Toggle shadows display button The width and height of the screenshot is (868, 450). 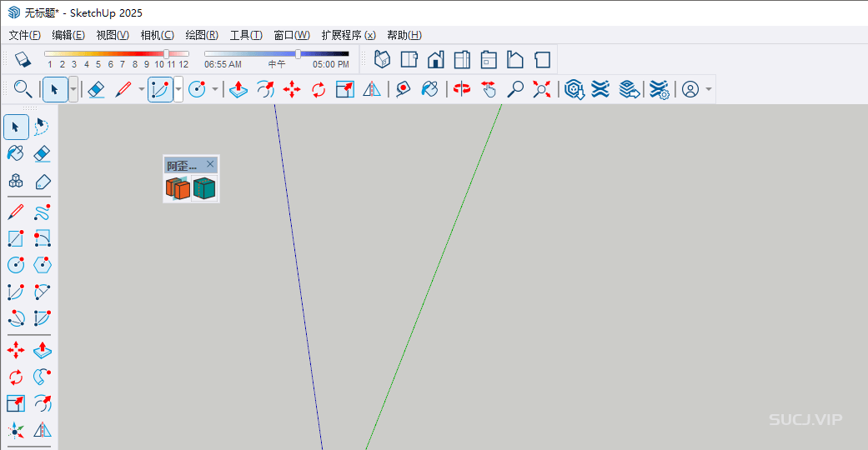pyautogui.click(x=23, y=59)
